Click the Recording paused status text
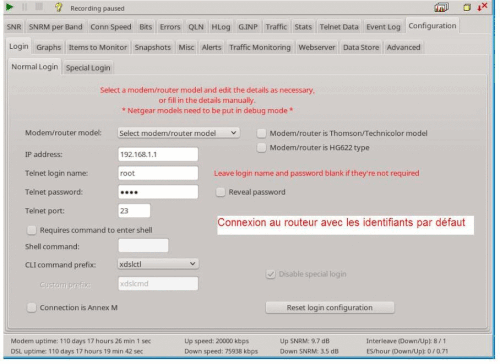The height and width of the screenshot is (364, 500). click(x=97, y=8)
